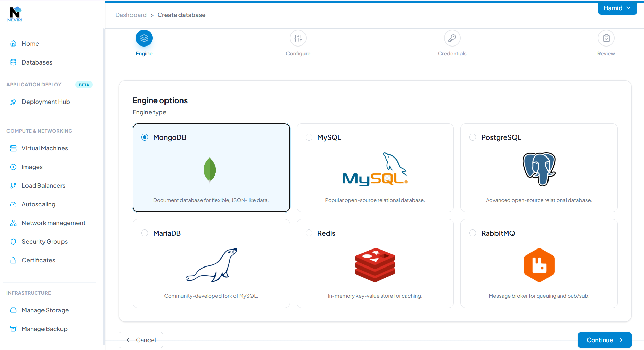Click the Load Balancers branch icon
This screenshot has height=350, width=644.
click(13, 185)
